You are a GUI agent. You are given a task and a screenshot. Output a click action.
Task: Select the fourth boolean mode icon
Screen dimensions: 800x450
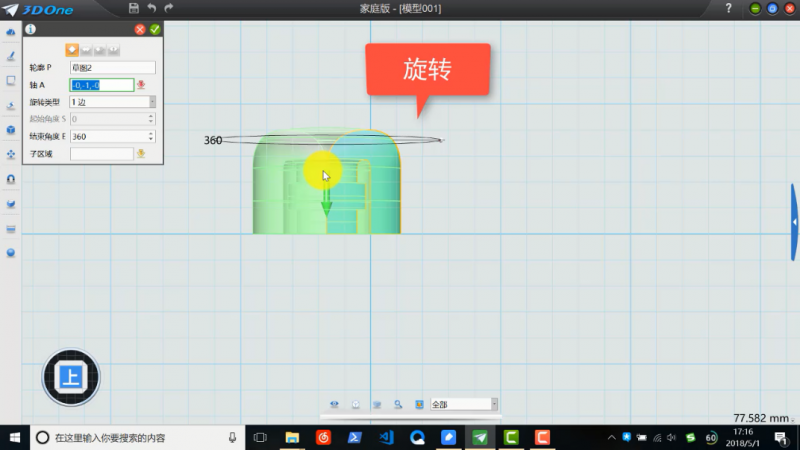113,49
